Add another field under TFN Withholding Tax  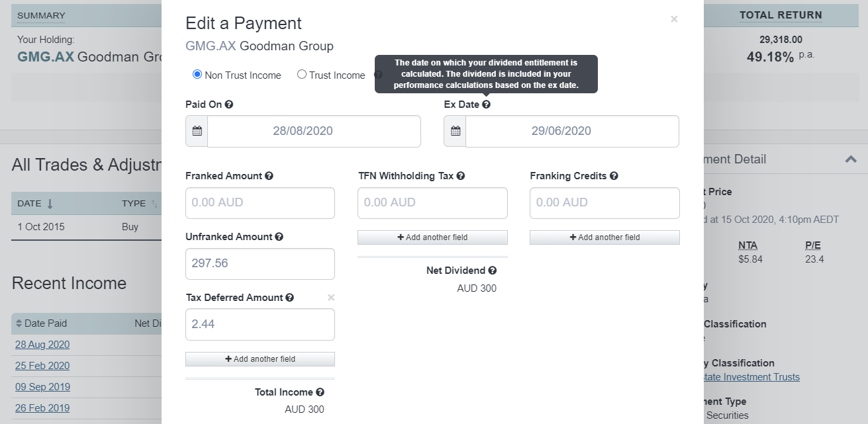click(x=432, y=237)
